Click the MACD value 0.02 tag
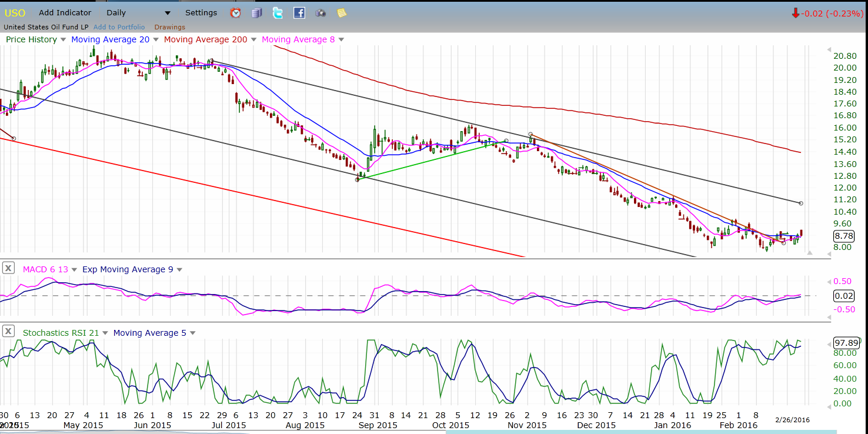Viewport: 868px width, 434px height. click(x=844, y=296)
